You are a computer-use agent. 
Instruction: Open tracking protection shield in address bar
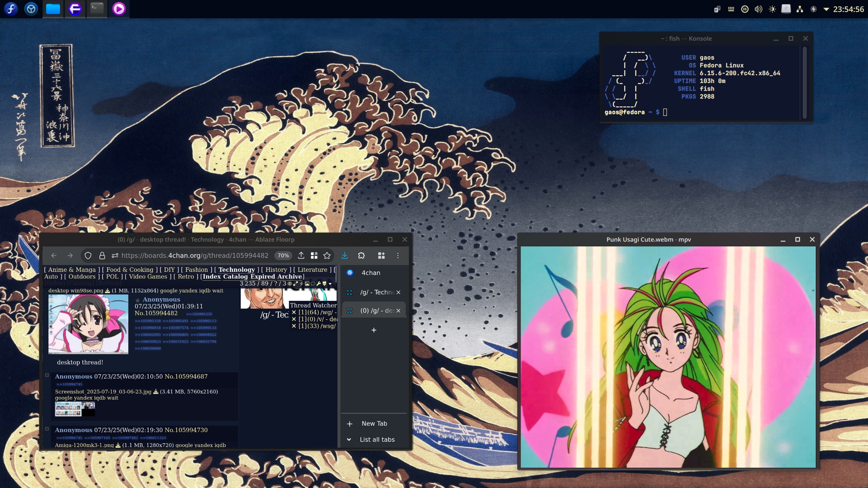pyautogui.click(x=88, y=256)
